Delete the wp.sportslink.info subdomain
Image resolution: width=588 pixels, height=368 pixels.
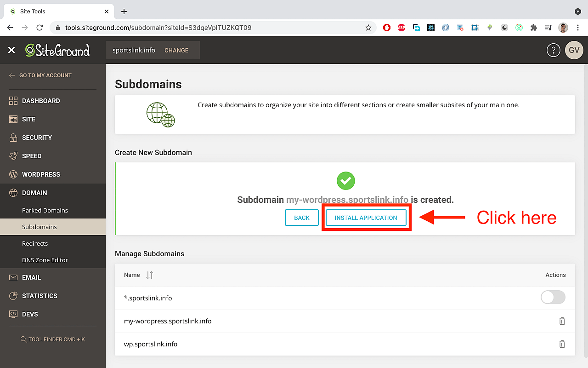coord(562,344)
